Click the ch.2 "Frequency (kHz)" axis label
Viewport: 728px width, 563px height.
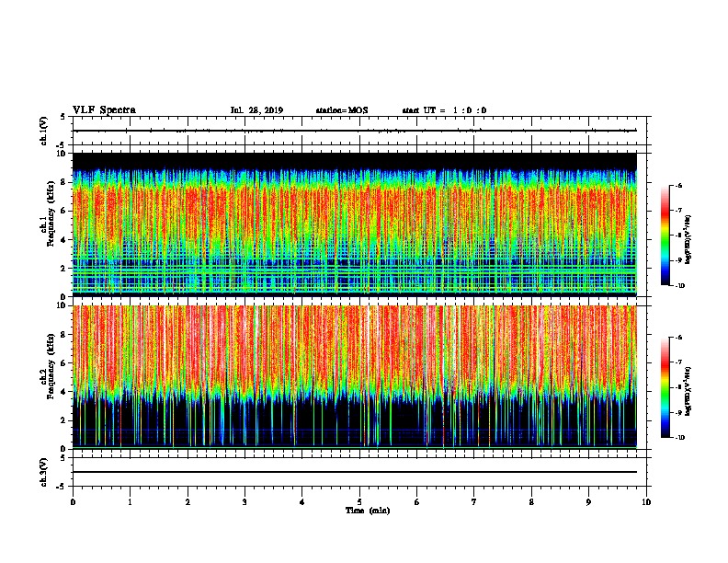(51, 366)
